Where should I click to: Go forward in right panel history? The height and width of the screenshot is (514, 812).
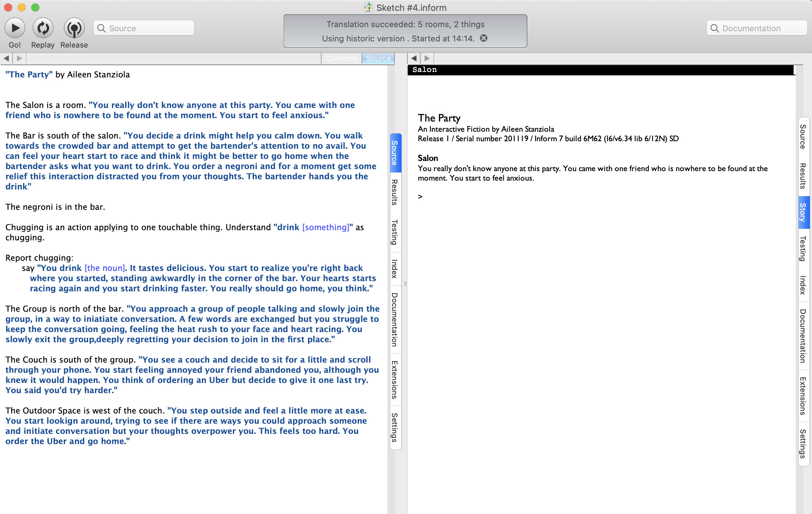coord(427,58)
